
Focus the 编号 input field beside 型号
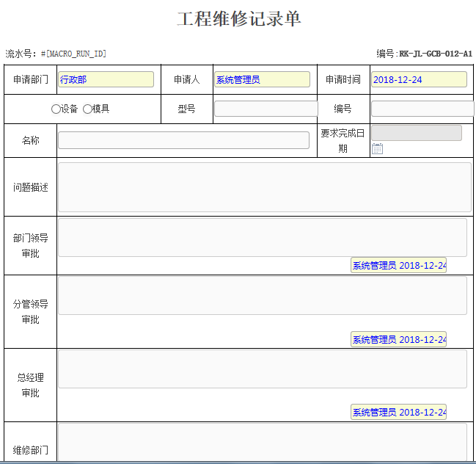tap(422, 109)
